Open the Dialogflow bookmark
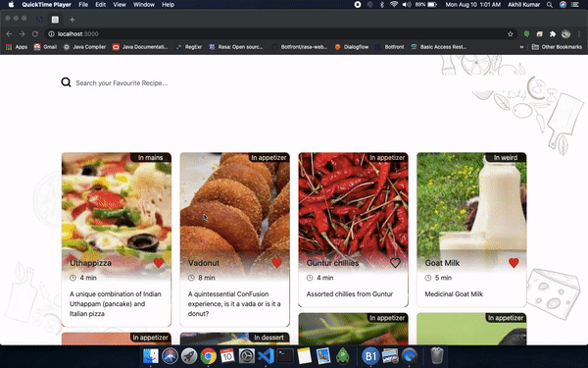Screen dimensions: 588x368 (x=352, y=47)
